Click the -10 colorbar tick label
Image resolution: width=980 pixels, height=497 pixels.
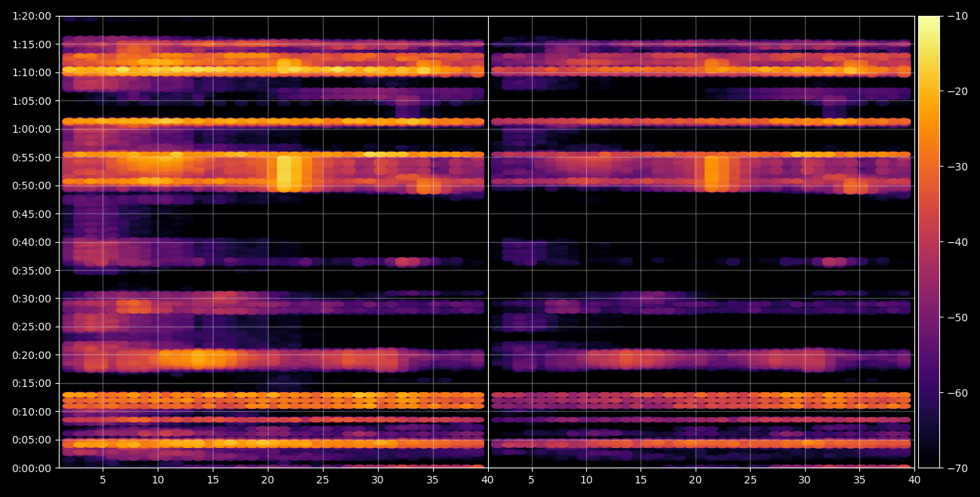point(957,16)
